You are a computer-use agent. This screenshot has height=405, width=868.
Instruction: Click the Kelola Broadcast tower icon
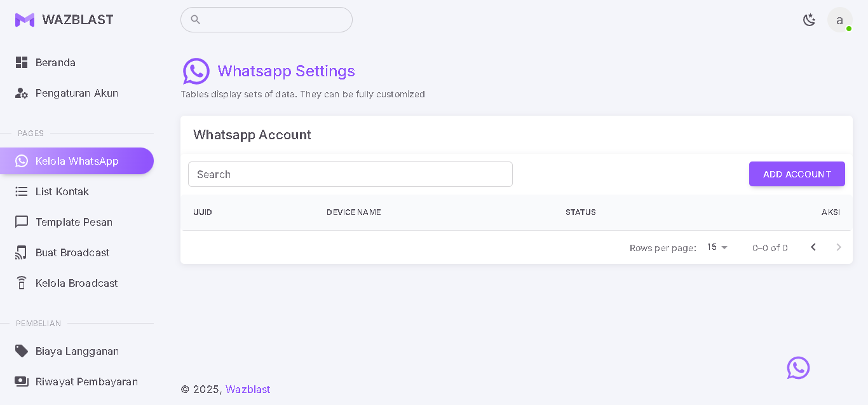pyautogui.click(x=22, y=283)
